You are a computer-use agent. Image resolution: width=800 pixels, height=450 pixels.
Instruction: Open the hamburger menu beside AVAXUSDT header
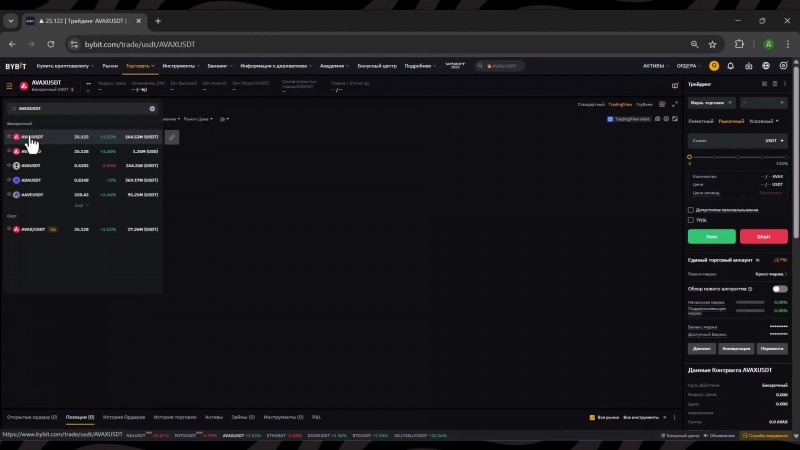pyautogui.click(x=9, y=86)
